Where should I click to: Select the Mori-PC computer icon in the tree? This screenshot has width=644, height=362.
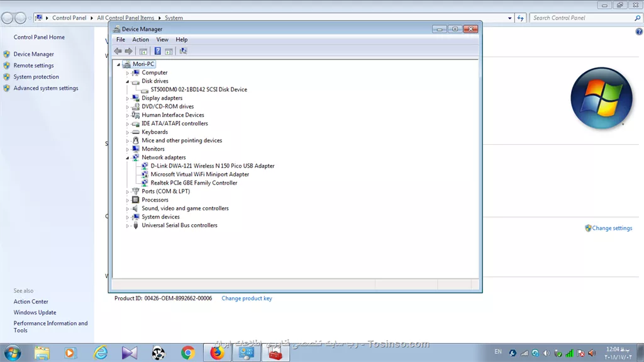[127, 64]
